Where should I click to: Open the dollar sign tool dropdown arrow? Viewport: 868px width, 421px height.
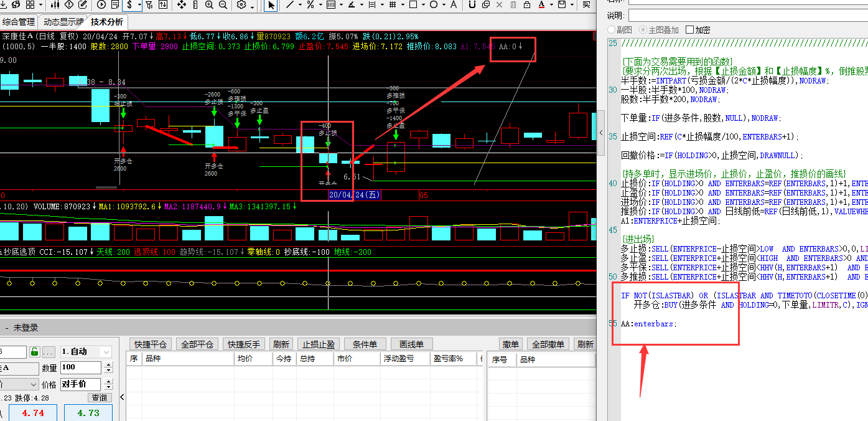140,5
